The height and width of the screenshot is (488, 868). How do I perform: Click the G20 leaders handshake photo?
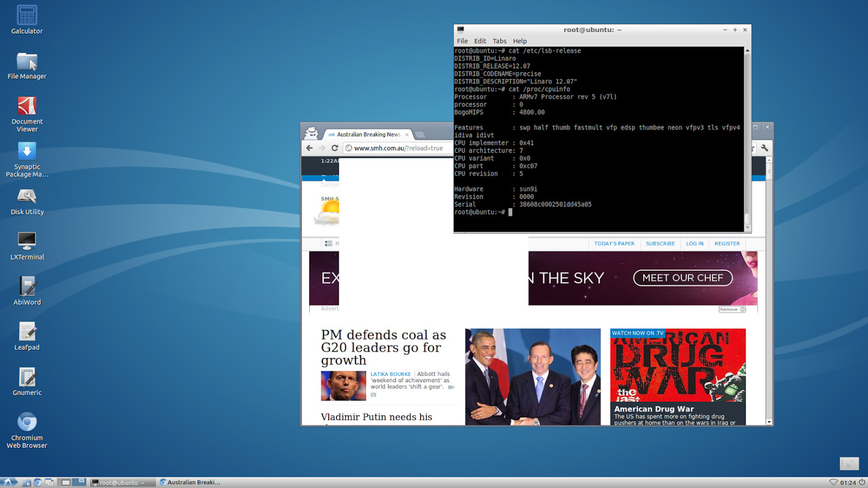pos(533,377)
